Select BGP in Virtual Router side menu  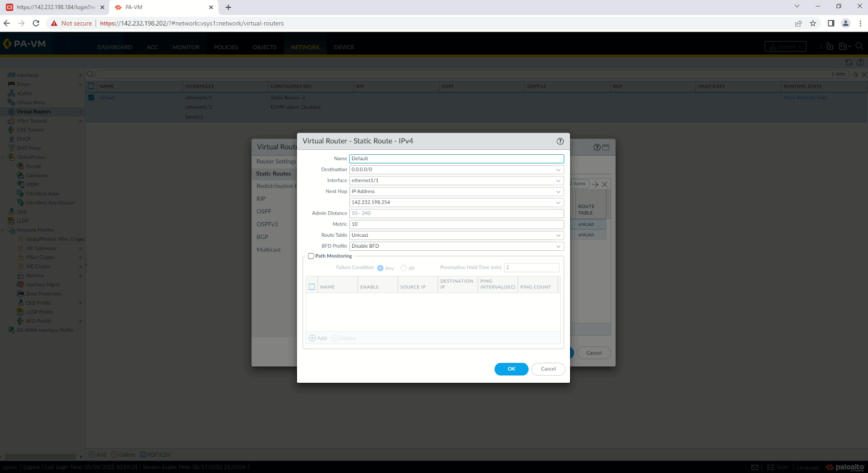(x=263, y=237)
